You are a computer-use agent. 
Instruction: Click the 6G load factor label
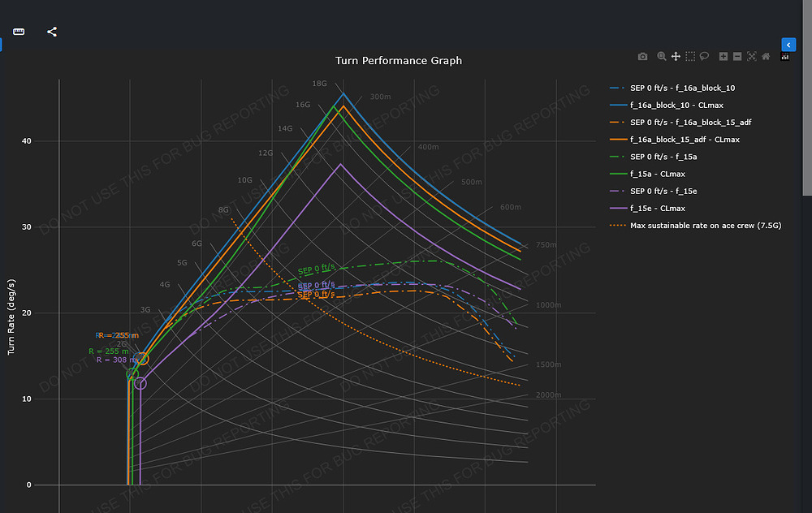[x=197, y=244]
